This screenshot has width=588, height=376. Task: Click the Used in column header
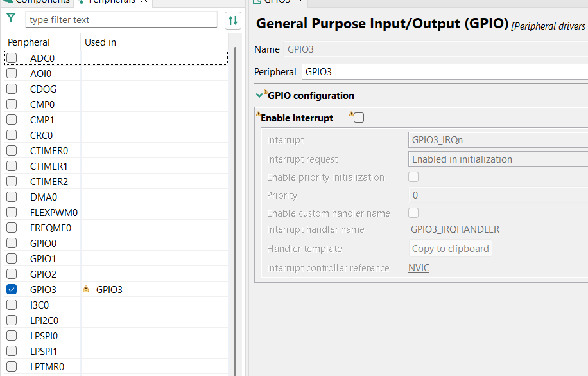pos(101,42)
